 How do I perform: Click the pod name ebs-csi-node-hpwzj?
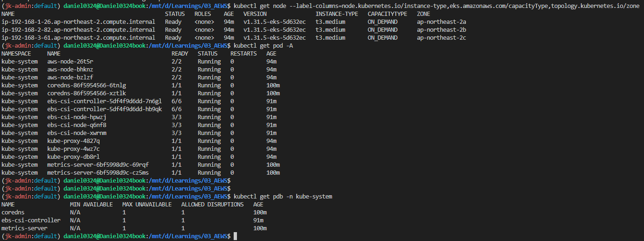77,117
